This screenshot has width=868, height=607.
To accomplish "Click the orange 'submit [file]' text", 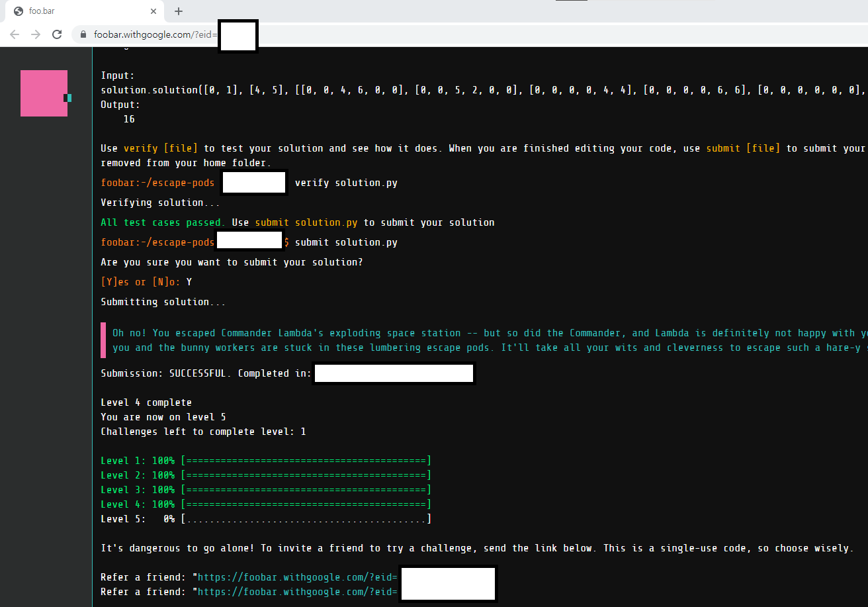I will (743, 148).
